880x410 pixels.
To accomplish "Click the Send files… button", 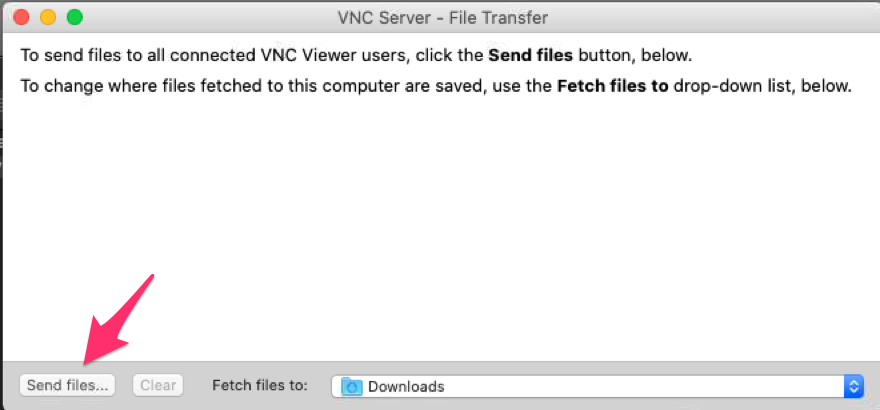I will click(x=67, y=386).
